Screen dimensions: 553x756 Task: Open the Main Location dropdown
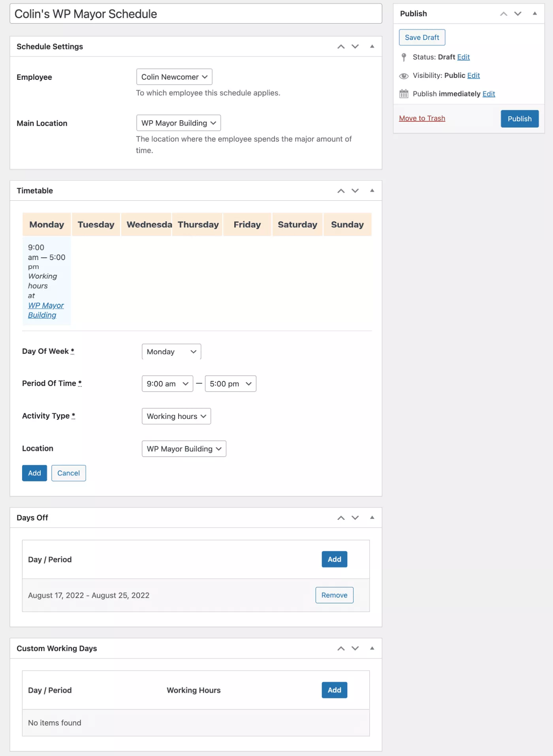179,123
